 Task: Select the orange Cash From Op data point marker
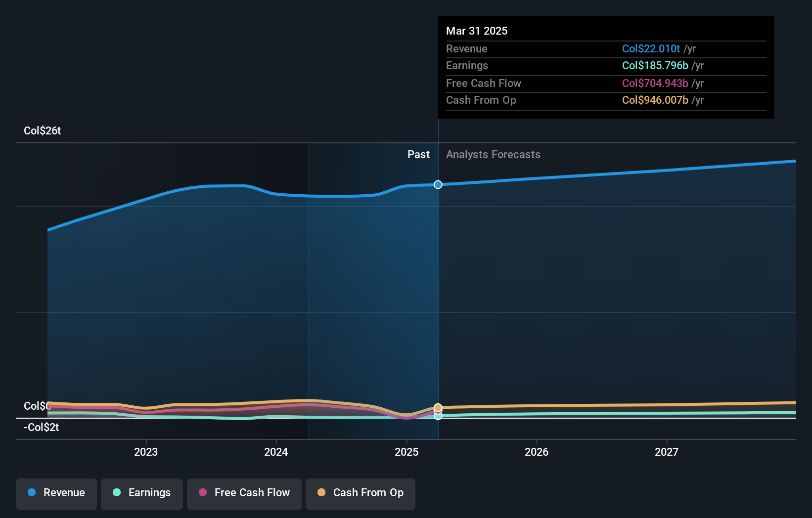[438, 408]
